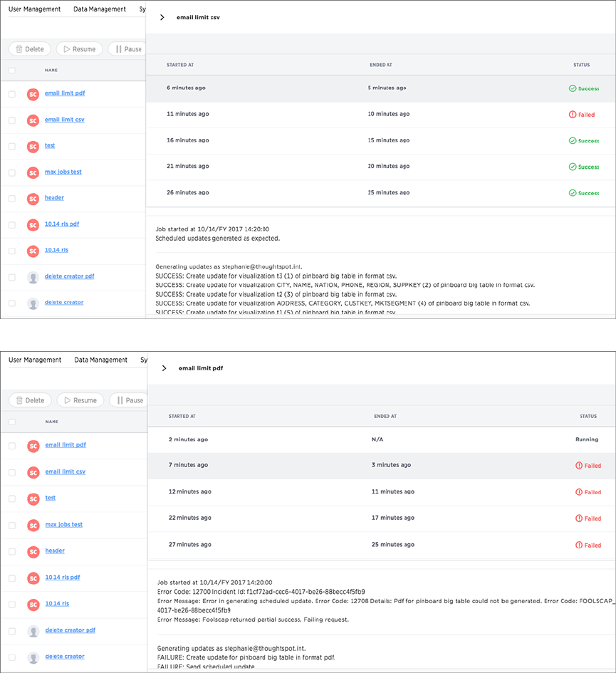Open the delete creator link in the lower list
This screenshot has height=673, width=616.
point(65,657)
